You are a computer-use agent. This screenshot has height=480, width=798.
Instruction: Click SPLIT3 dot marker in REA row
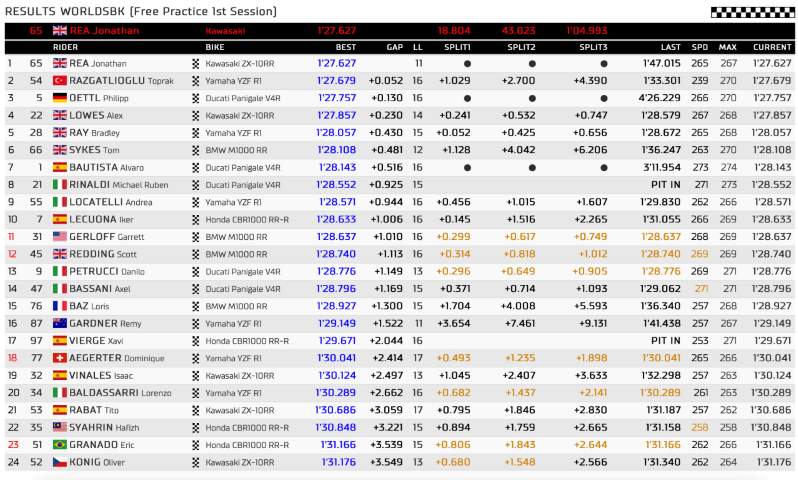[604, 64]
